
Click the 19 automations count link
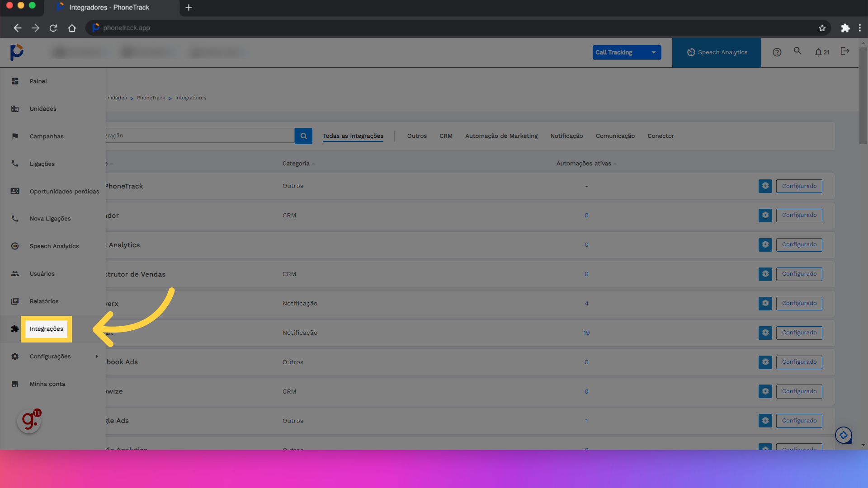[x=586, y=333]
